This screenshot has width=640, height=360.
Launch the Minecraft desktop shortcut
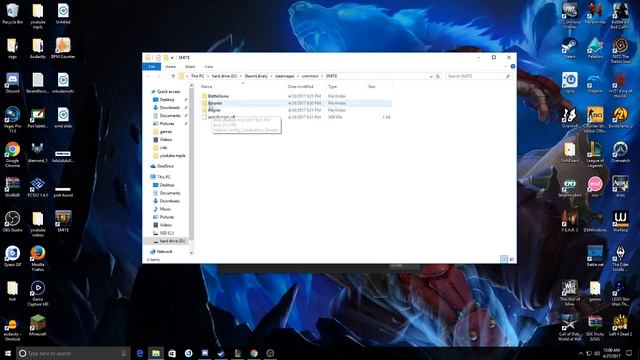coord(38,325)
